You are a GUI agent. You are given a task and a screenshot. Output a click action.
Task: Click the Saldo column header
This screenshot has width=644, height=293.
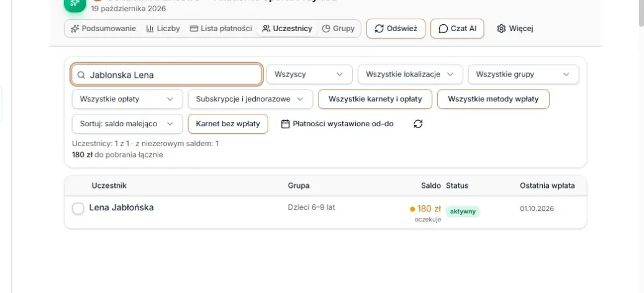[431, 185]
